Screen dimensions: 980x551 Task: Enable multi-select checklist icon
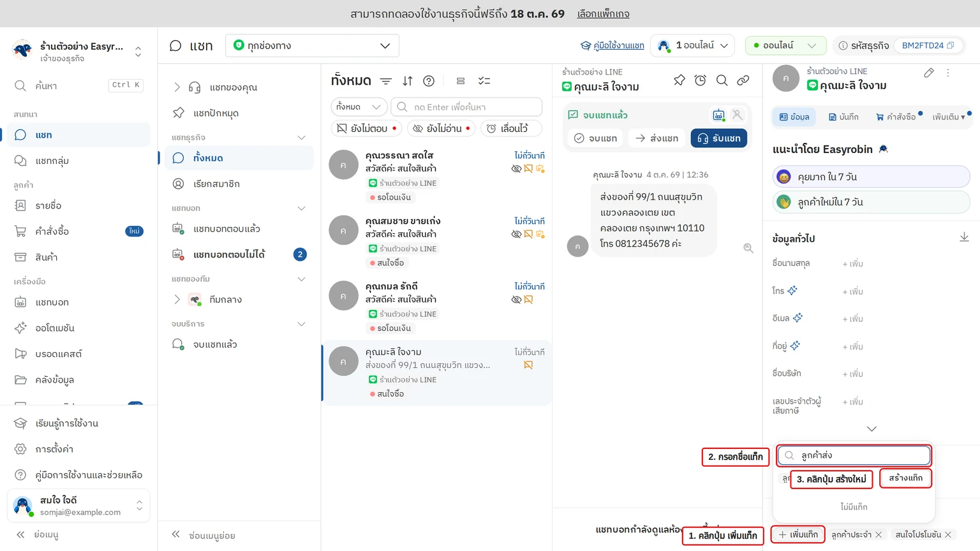tap(484, 81)
